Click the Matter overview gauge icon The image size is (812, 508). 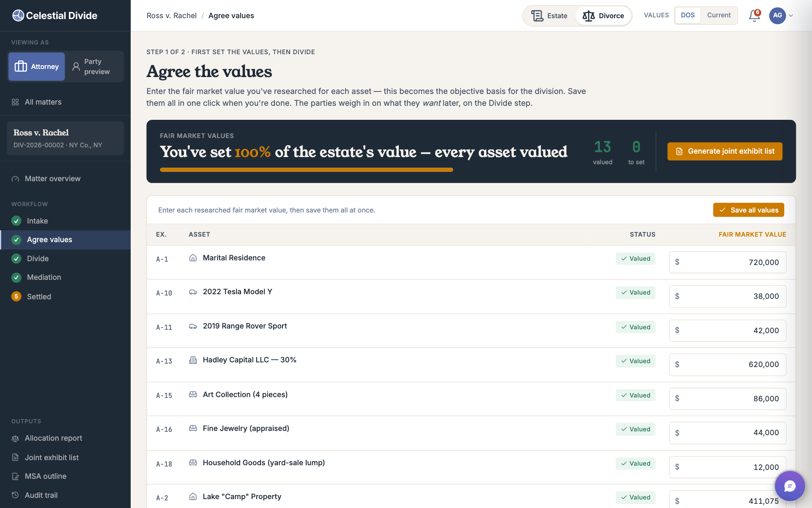(15, 179)
